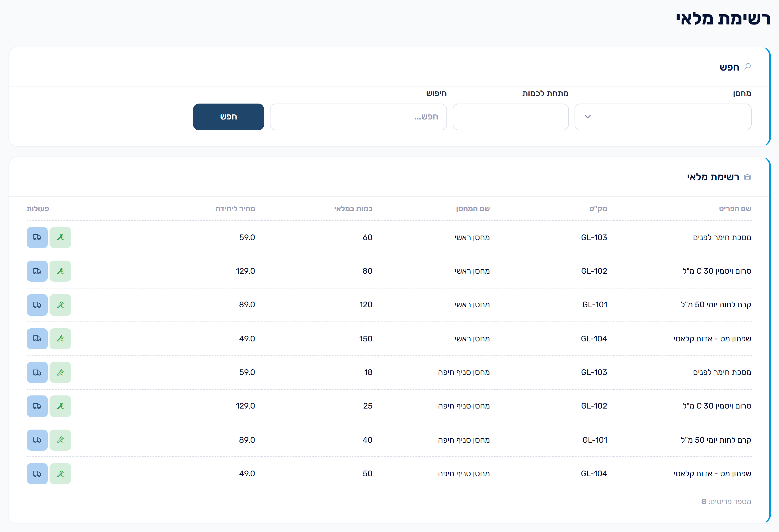This screenshot has height=532, width=779.
Task: Click שפתון מט name in quantity 50 row
Action: click(712, 474)
